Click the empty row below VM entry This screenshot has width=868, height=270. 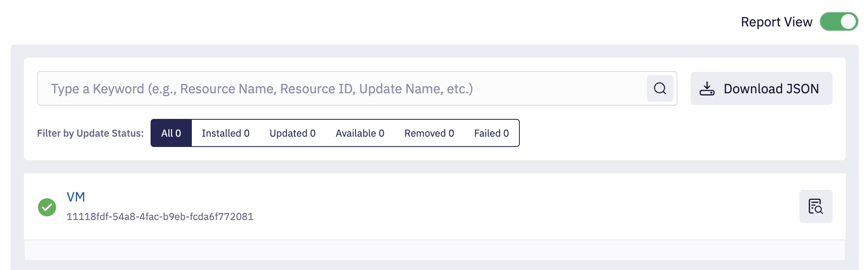434,250
